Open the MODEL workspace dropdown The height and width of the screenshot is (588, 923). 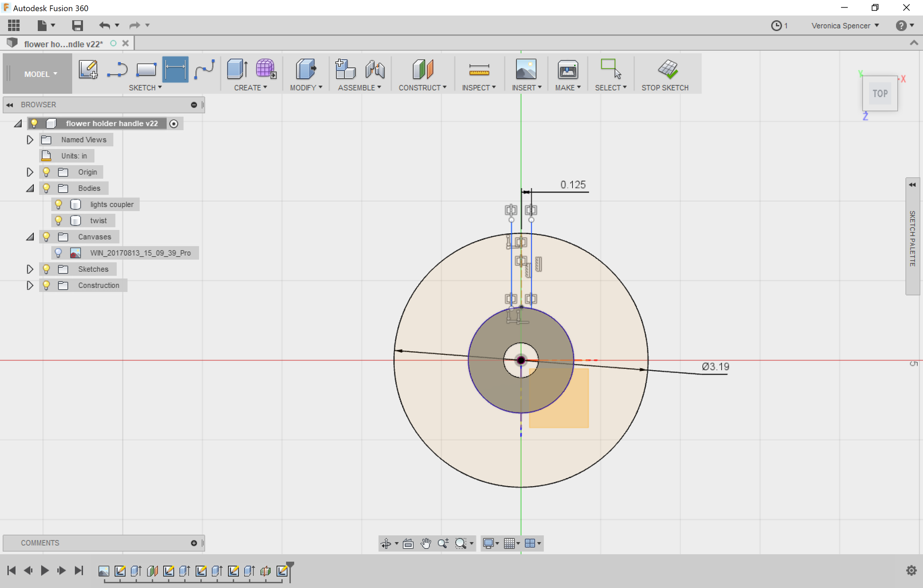coord(41,74)
